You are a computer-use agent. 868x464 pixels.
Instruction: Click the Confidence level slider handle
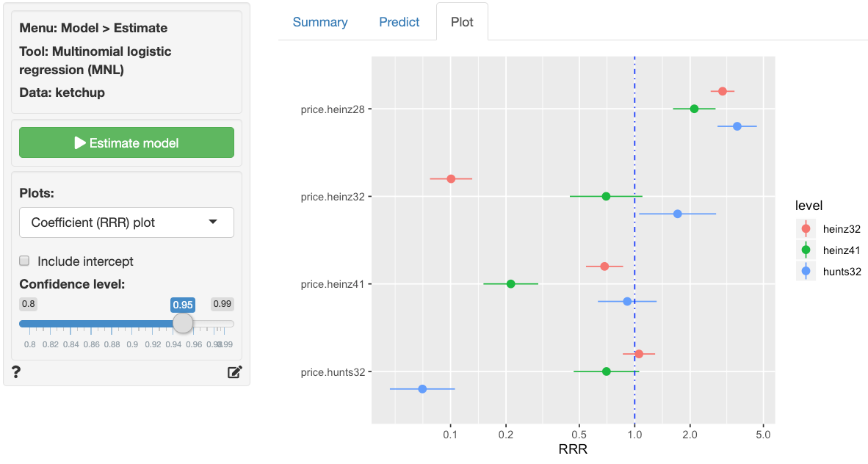point(182,323)
